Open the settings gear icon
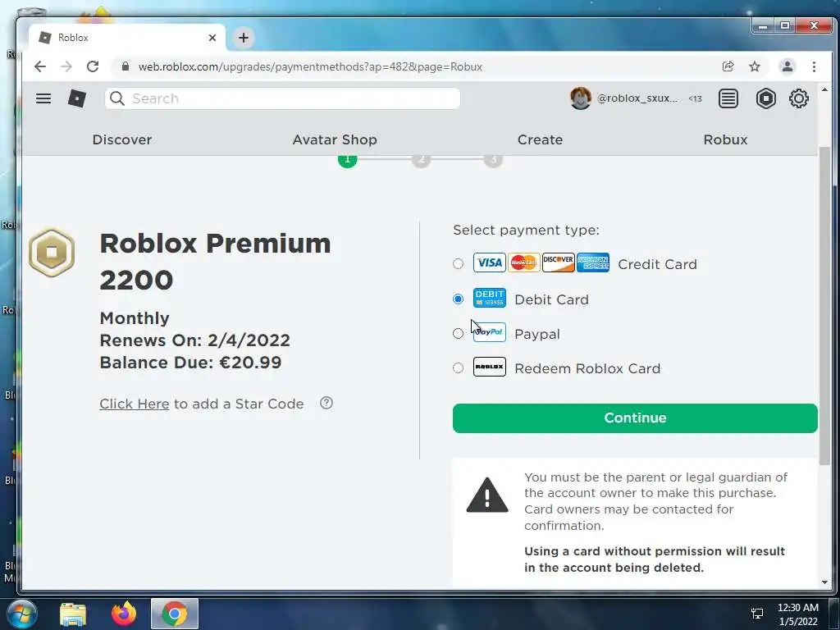This screenshot has width=840, height=630. tap(798, 98)
